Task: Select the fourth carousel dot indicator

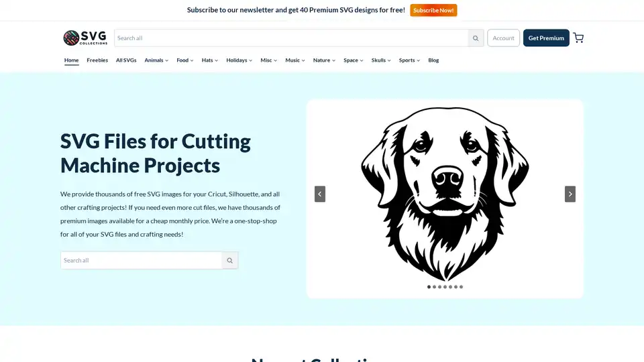Action: [x=445, y=287]
